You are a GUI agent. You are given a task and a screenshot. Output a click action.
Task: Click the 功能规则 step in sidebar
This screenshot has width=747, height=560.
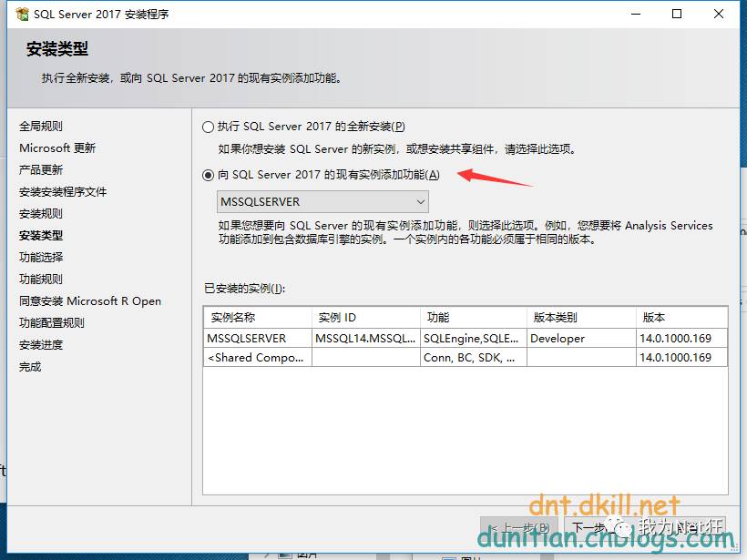[40, 280]
